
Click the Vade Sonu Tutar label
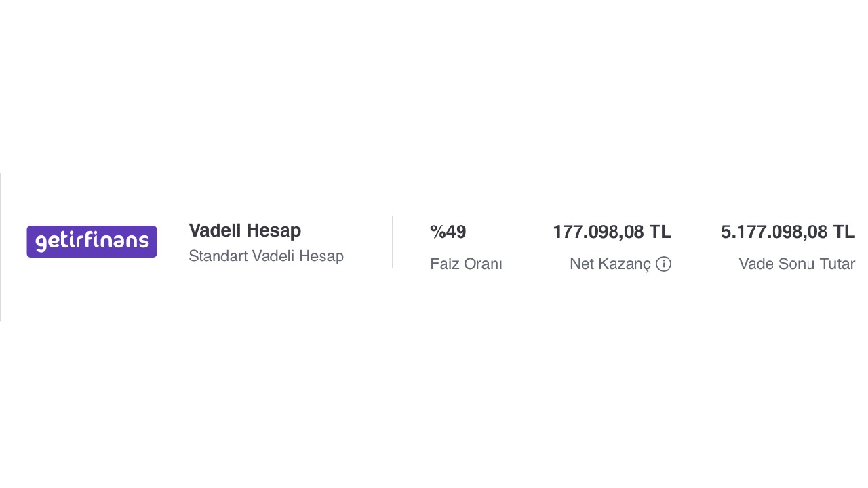[x=797, y=264]
